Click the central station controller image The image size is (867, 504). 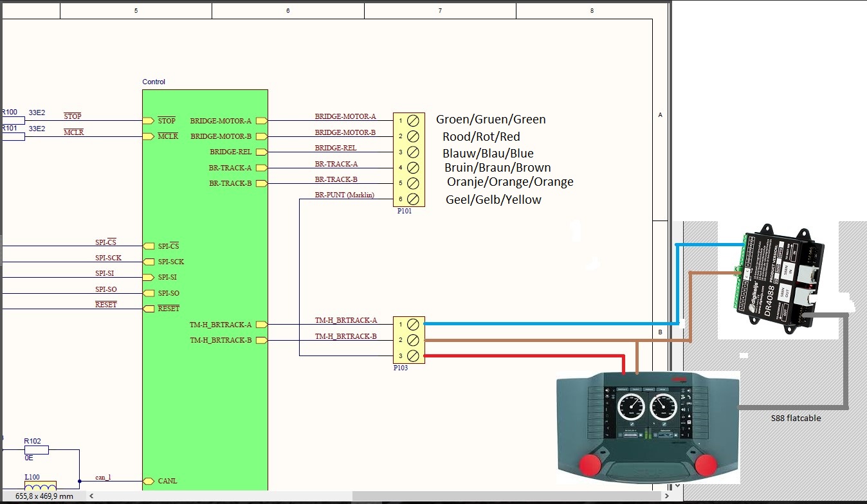pyautogui.click(x=648, y=429)
